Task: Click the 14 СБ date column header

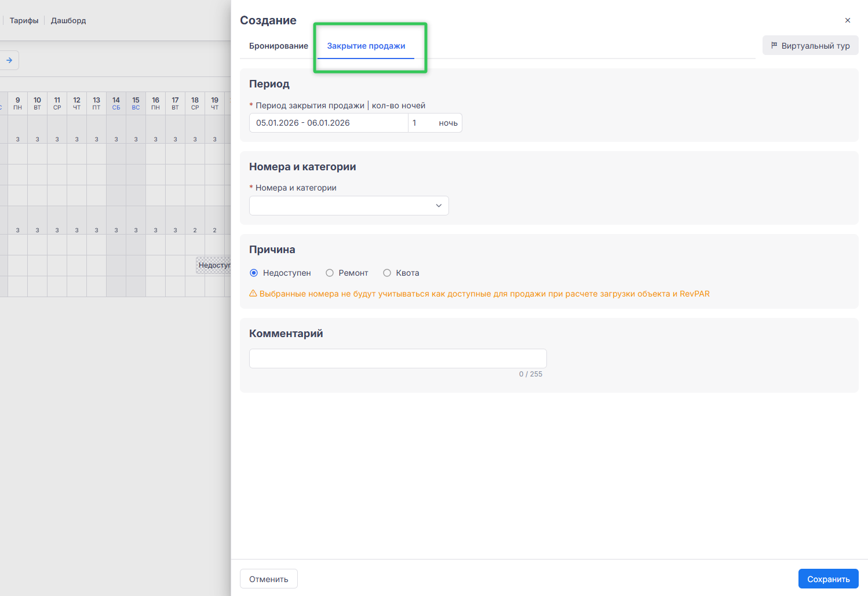Action: click(116, 103)
